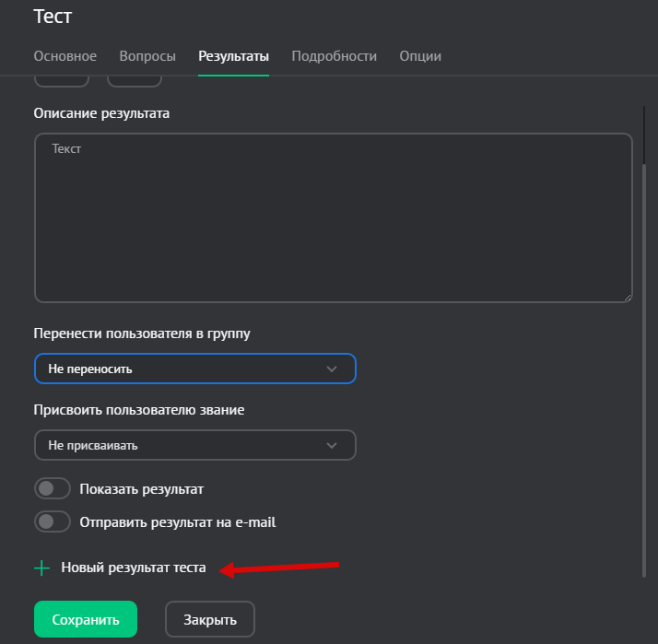Viewport: 658px width, 644px height.
Task: Go to the 'Подробности' tab
Action: tap(334, 56)
